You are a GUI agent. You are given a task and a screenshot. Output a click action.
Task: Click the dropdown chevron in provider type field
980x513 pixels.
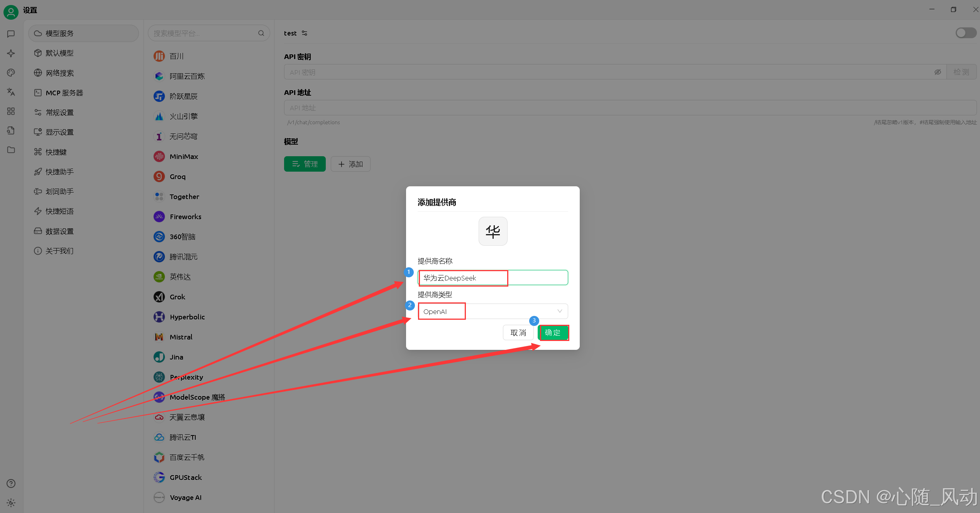559,311
